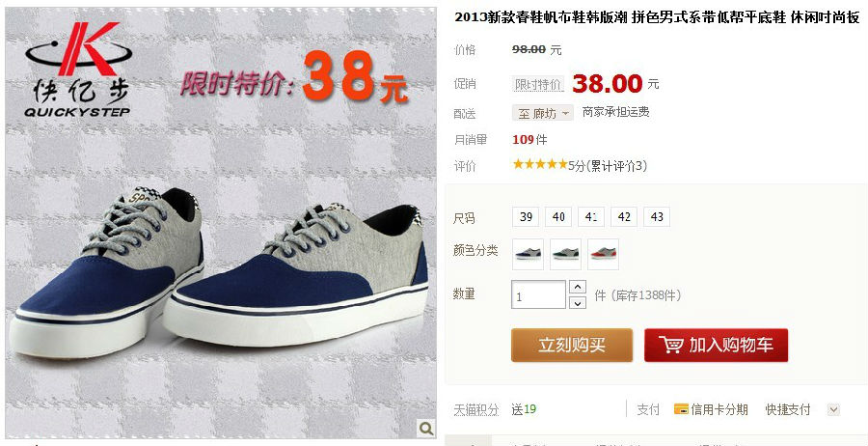868x446 pixels.
Task: Open the delivery city dropdown 至廊坊
Action: 542,114
